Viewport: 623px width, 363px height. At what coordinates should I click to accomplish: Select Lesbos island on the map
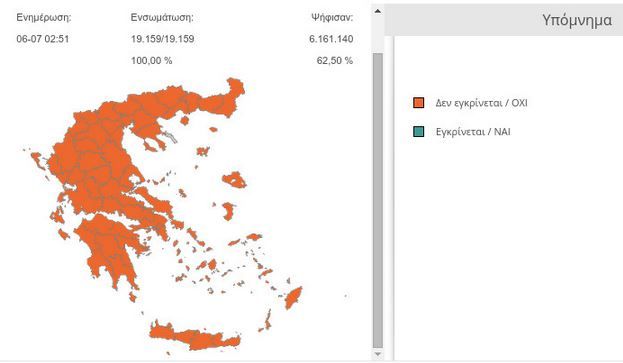[x=235, y=180]
